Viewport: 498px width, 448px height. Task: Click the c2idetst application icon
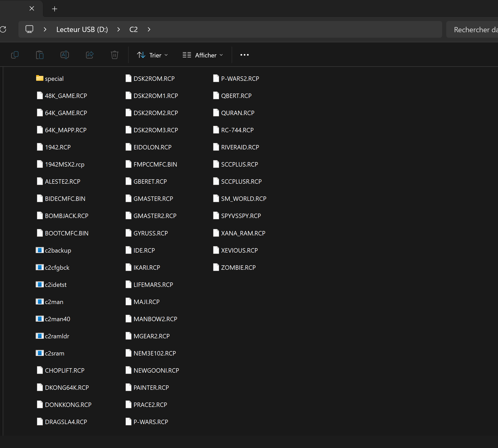coord(40,284)
